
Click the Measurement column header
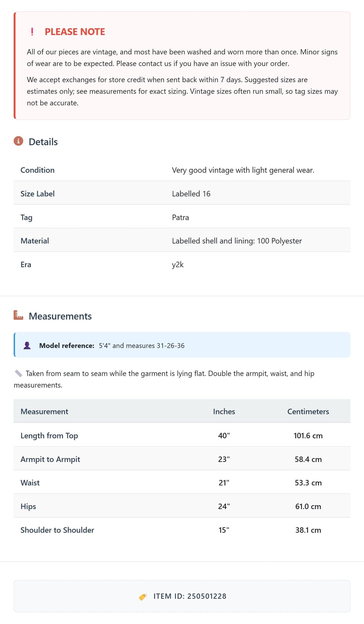[44, 412]
